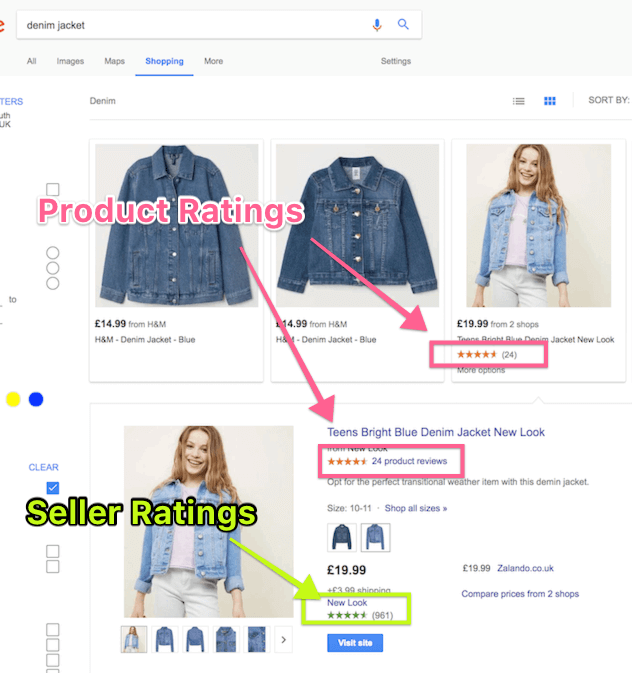Image resolution: width=632 pixels, height=673 pixels.
Task: Uncheck the checked blue filter checkbox
Action: 53,488
